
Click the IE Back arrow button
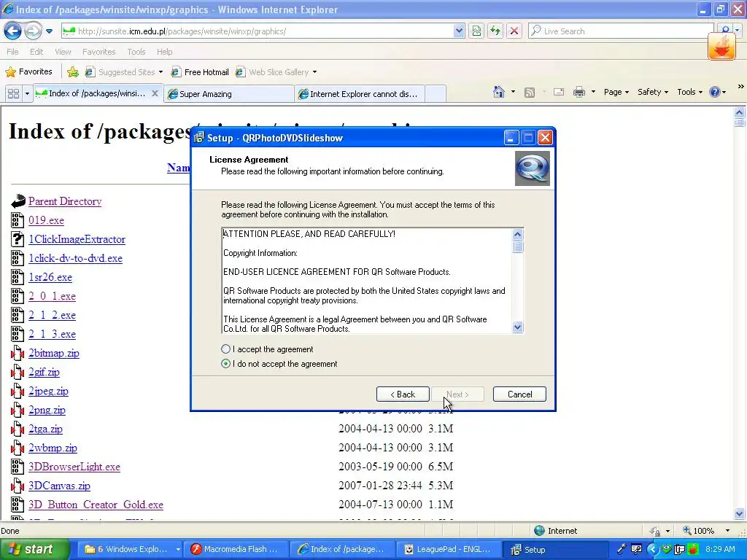point(12,31)
